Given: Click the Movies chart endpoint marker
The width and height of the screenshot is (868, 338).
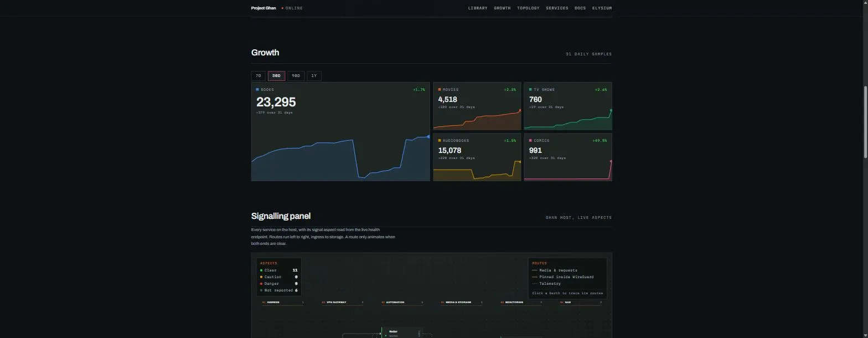Looking at the screenshot, I should 520,110.
